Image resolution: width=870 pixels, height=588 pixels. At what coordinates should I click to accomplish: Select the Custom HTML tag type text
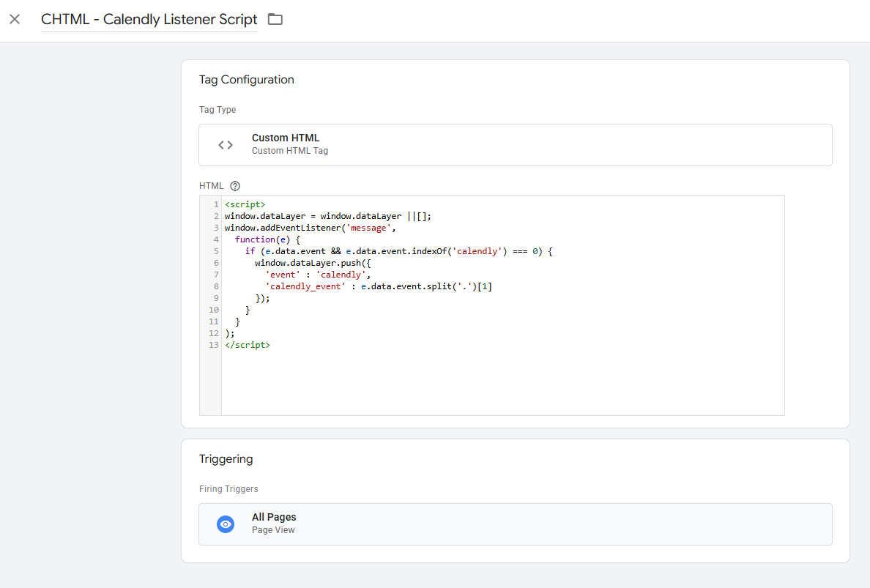pyautogui.click(x=286, y=138)
